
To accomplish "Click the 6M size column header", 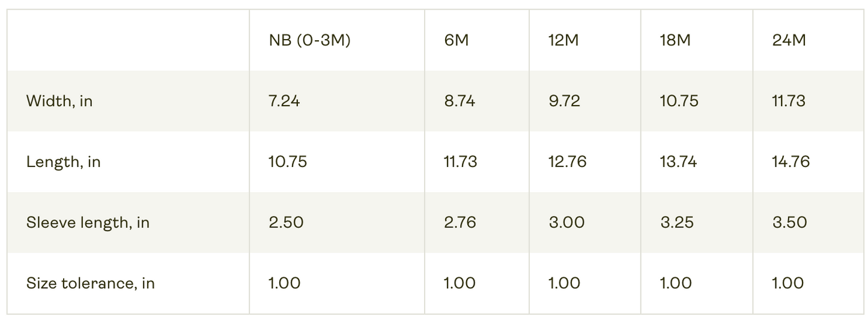I will 456,40.
